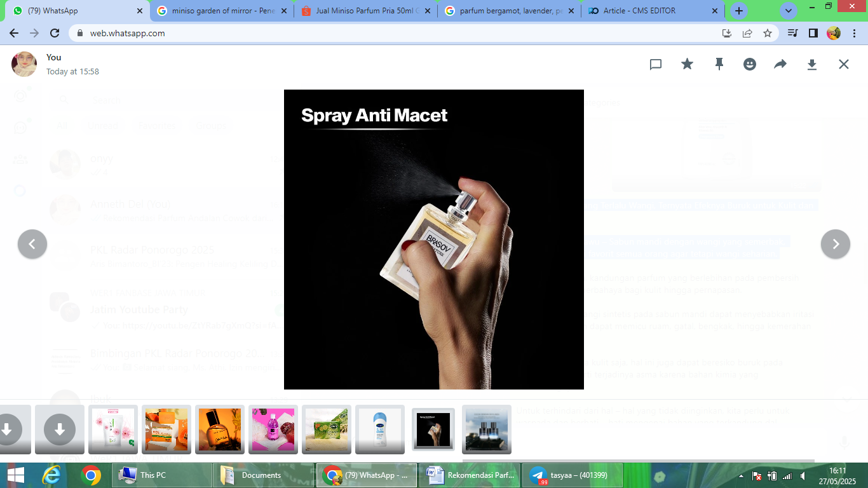Open Telegram tasyaa taskbar window
Screen dimensions: 868x488
pos(572,475)
